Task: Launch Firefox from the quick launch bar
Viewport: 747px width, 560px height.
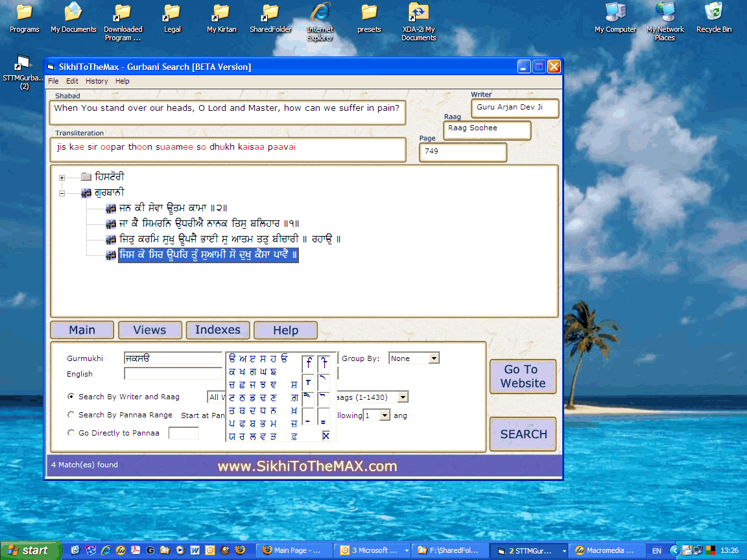Action: pos(240,550)
